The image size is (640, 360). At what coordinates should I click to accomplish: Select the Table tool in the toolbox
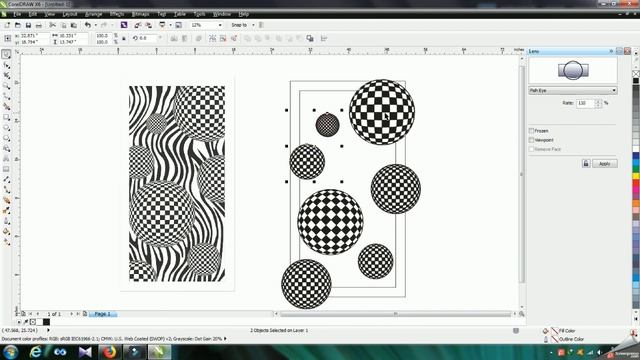(6, 169)
